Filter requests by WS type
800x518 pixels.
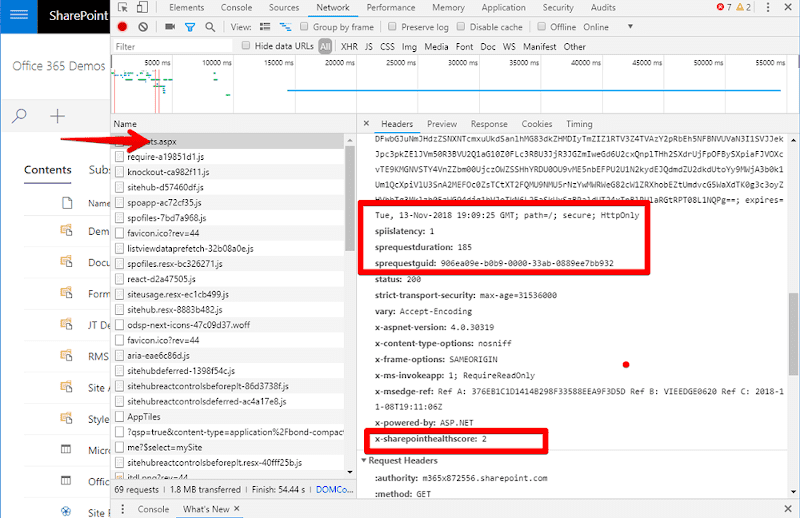[509, 46]
